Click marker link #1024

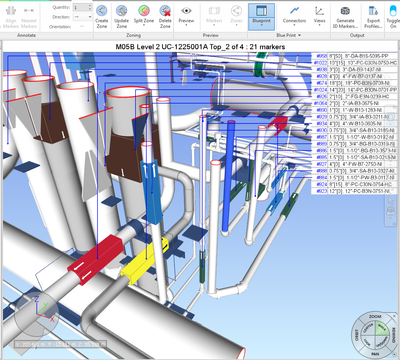pos(320,90)
